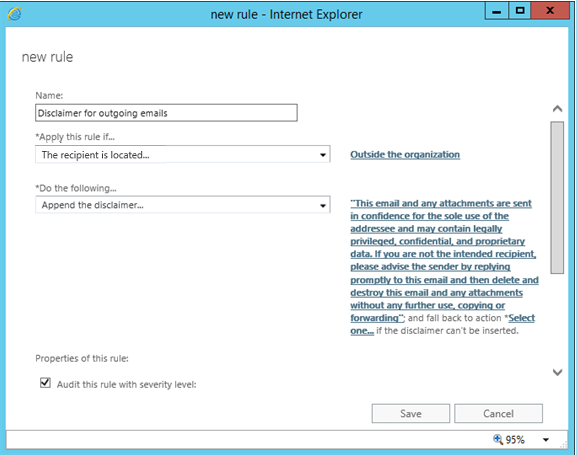Maximize the new rule window

tap(520, 11)
